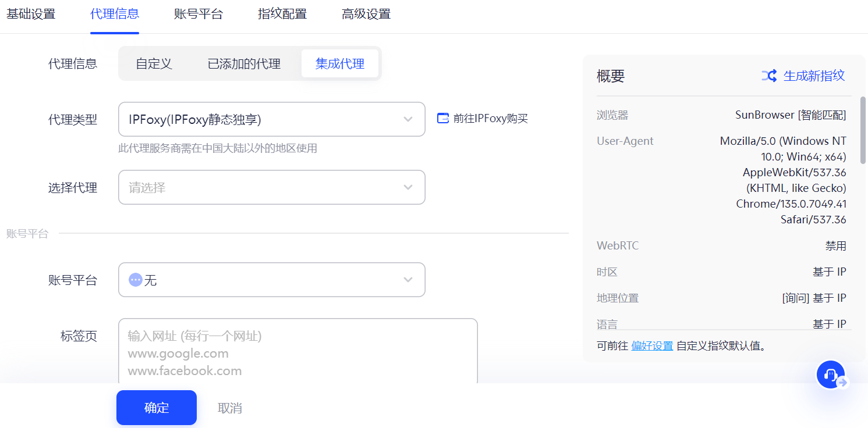Switch to the 账号平台 tab
Image resolution: width=868 pixels, height=428 pixels.
pyautogui.click(x=199, y=14)
